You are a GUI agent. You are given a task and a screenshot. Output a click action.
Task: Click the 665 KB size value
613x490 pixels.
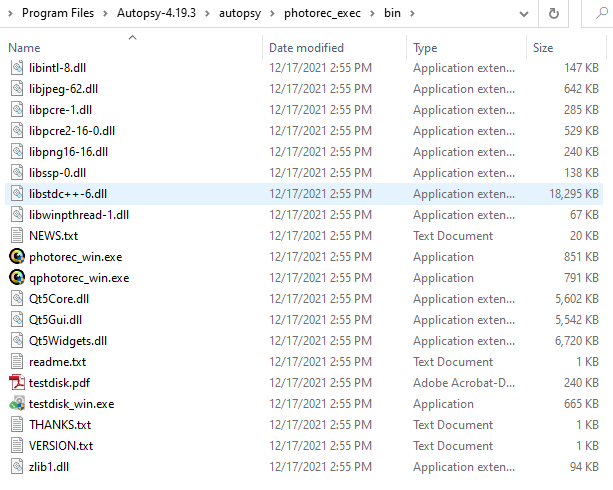coord(581,404)
